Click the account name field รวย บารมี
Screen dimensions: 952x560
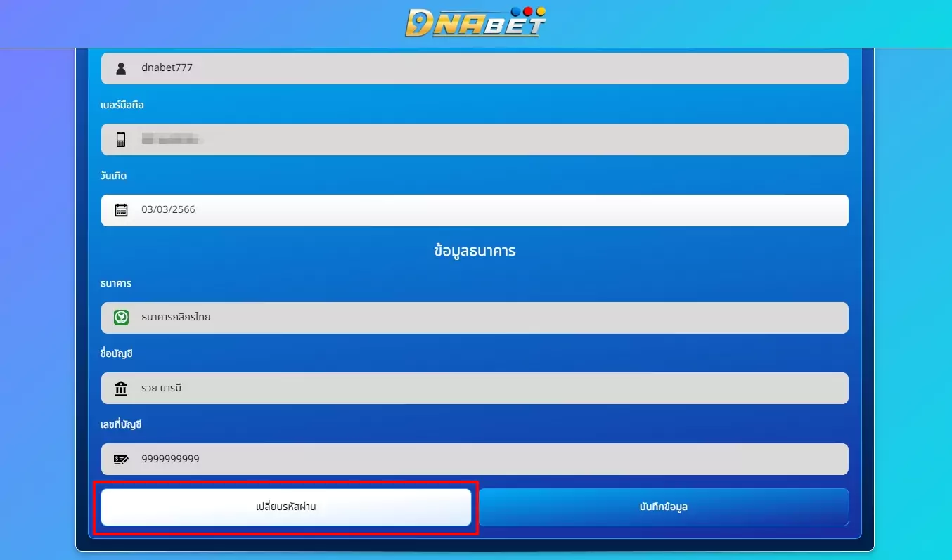(x=475, y=388)
